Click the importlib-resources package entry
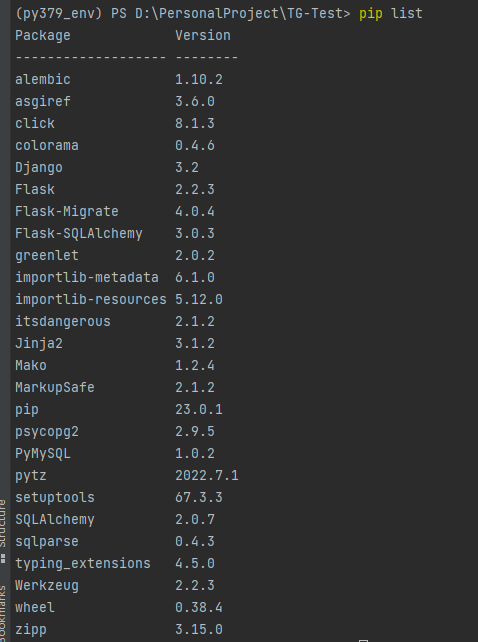Image resolution: width=478 pixels, height=642 pixels. 91,299
